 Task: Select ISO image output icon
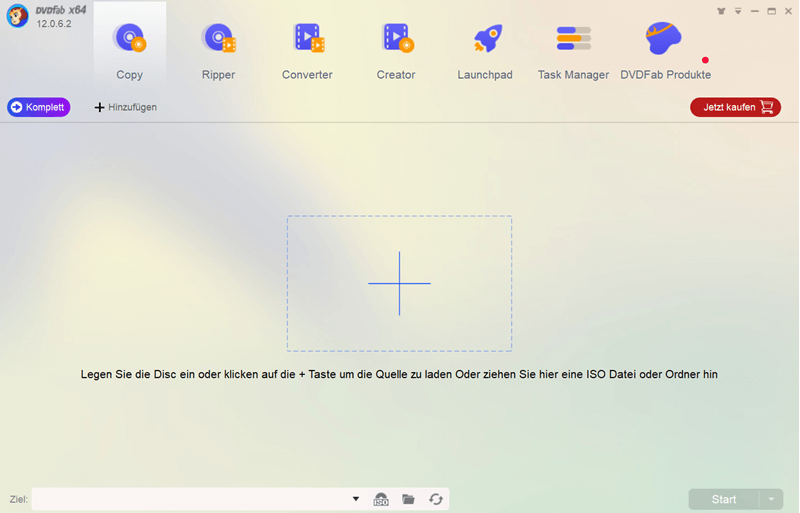(381, 499)
